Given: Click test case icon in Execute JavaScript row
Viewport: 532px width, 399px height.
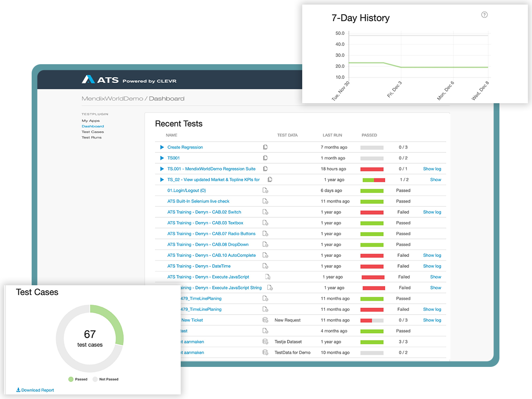Looking at the screenshot, I should 268,277.
